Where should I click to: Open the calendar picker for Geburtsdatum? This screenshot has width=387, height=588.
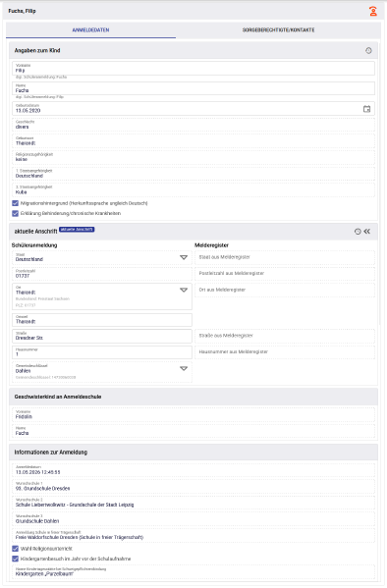(366, 109)
